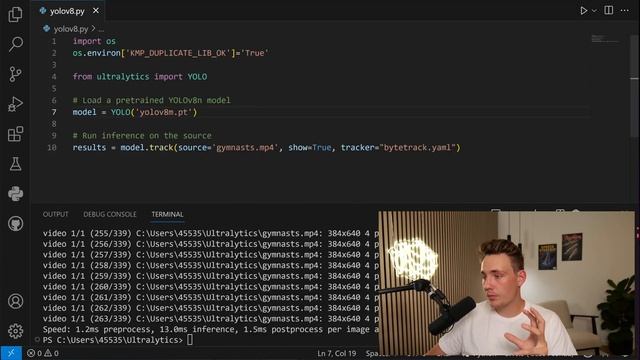Click the editor minimap preview

point(605,40)
